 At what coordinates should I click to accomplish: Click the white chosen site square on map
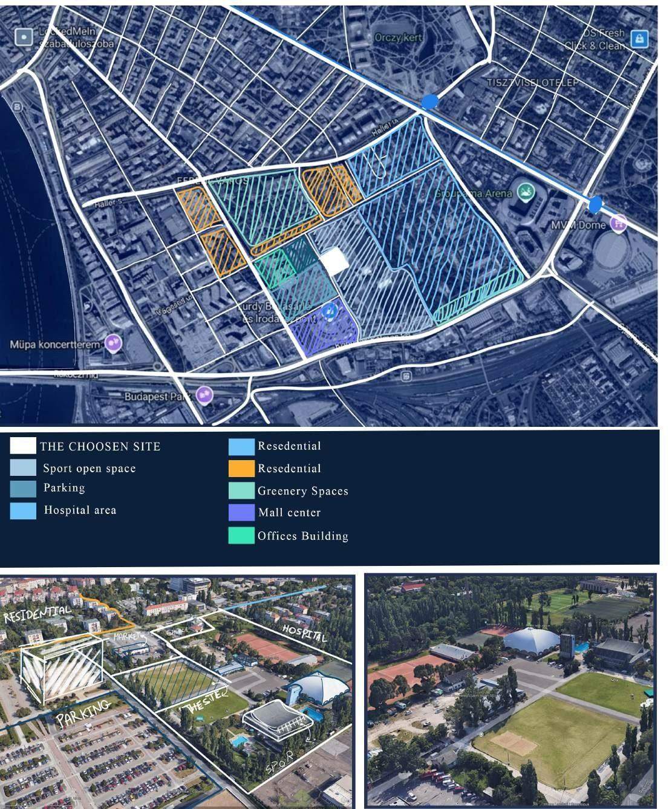333,260
